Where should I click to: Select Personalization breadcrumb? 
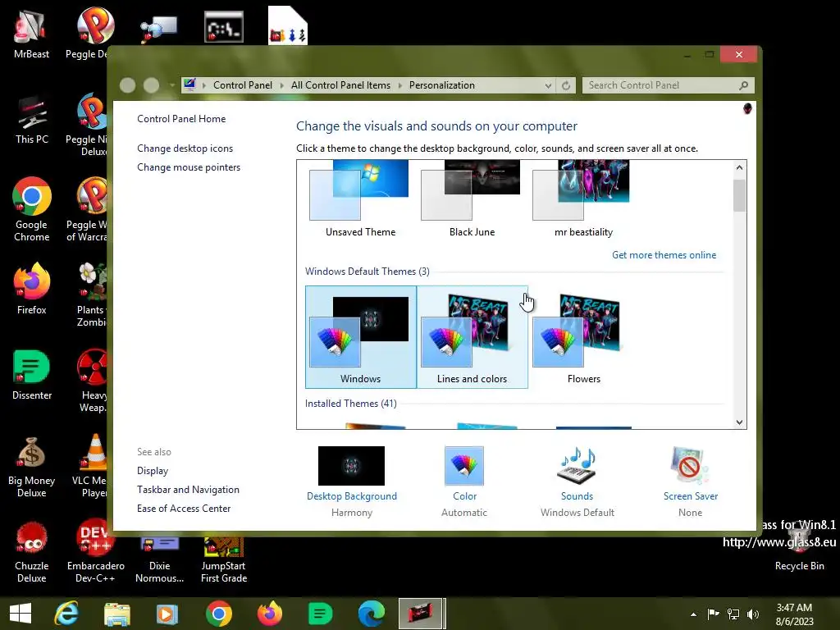[442, 85]
